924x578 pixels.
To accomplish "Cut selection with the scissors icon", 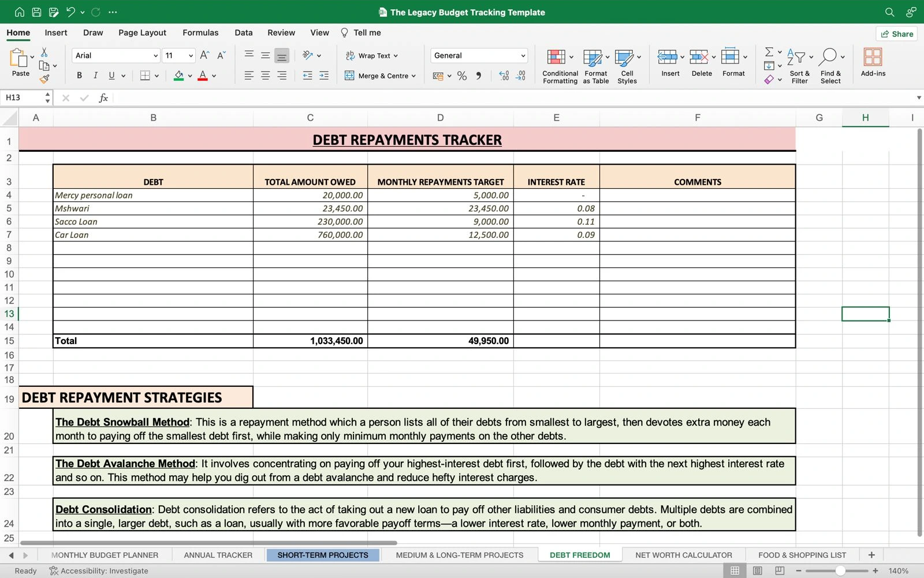I will coord(44,53).
